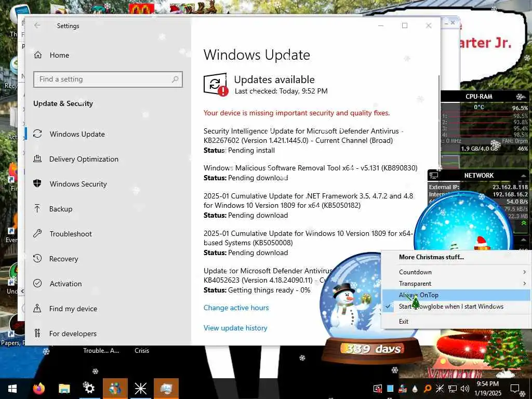Click the Recovery clock icon
Viewport: 532px width, 399px height.
(x=37, y=259)
